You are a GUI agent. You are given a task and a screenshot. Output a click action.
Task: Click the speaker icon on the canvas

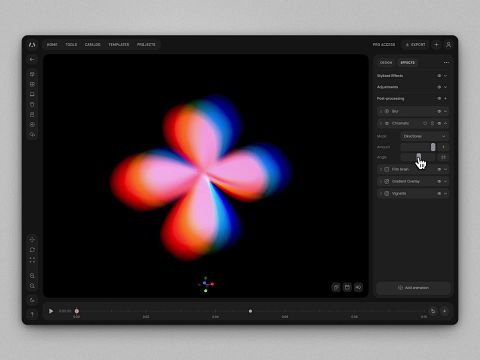tap(358, 287)
